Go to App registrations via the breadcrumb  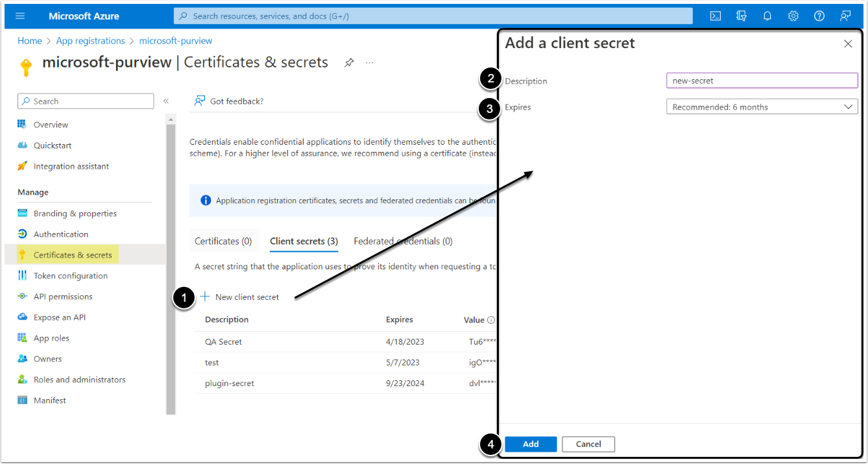click(x=90, y=41)
